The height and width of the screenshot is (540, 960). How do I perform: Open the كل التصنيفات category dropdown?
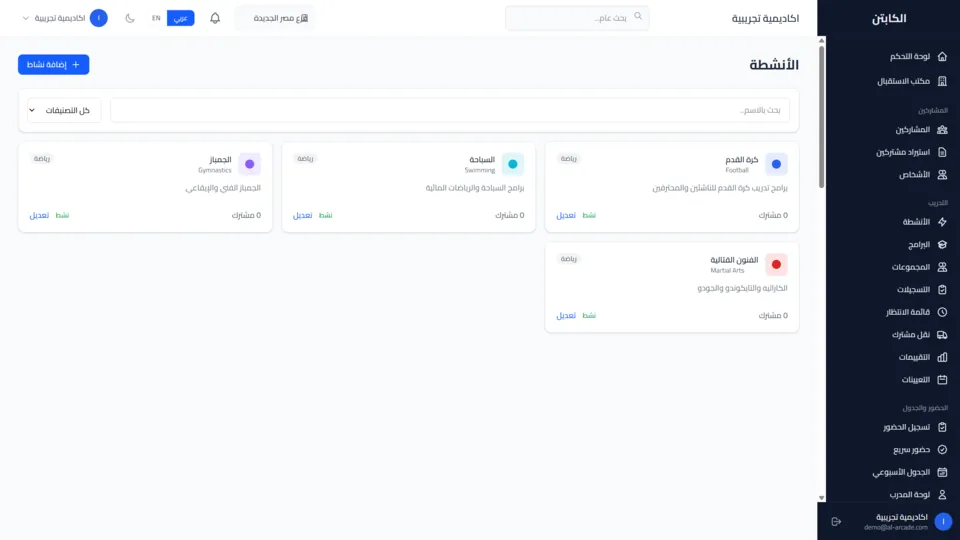tap(64, 110)
